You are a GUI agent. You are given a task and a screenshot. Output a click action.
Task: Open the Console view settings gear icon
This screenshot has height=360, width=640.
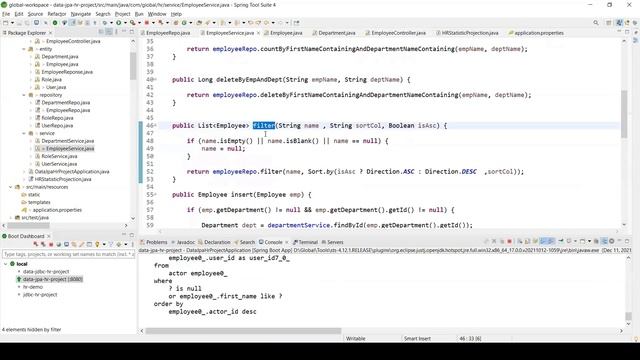612,242
